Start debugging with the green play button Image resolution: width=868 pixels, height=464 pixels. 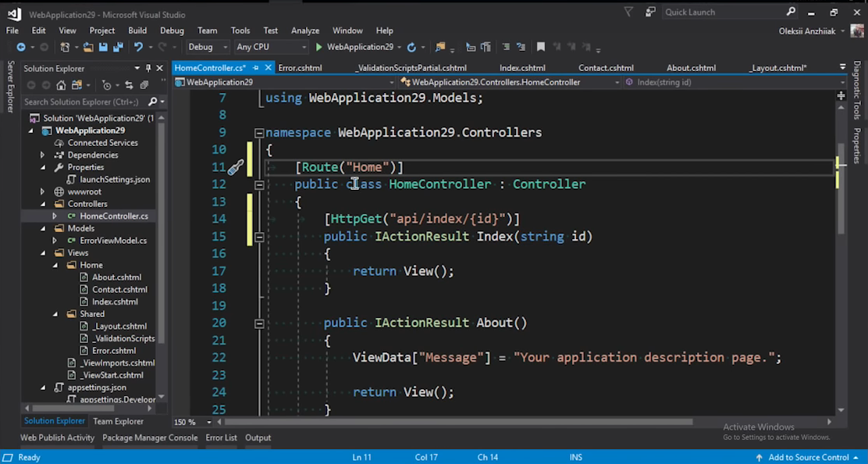pos(318,48)
